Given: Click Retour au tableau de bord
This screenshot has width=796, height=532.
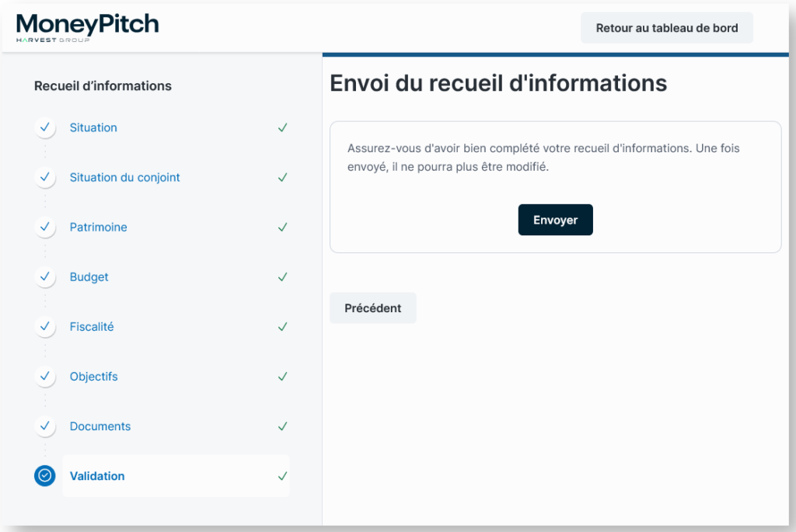Looking at the screenshot, I should click(667, 28).
